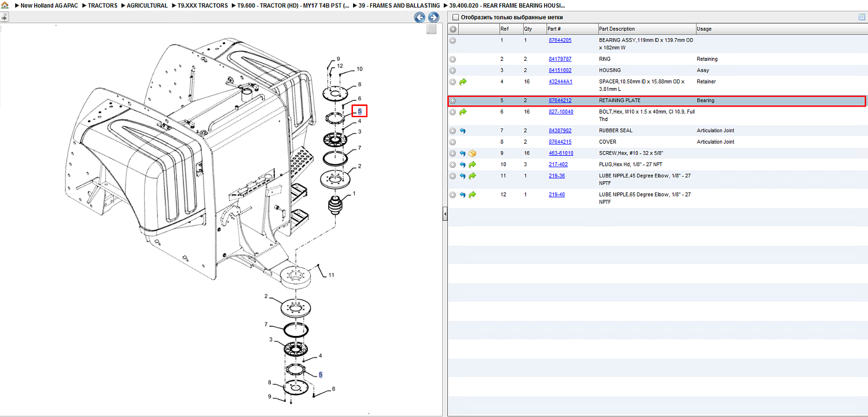This screenshot has width=868, height=417.
Task: Open the table columns icon at top right
Action: click(x=862, y=17)
